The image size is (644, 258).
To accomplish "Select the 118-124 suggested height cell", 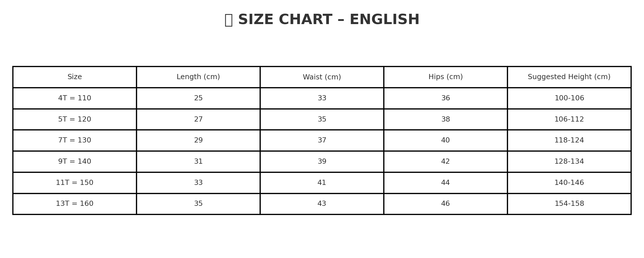I will click(x=569, y=140).
